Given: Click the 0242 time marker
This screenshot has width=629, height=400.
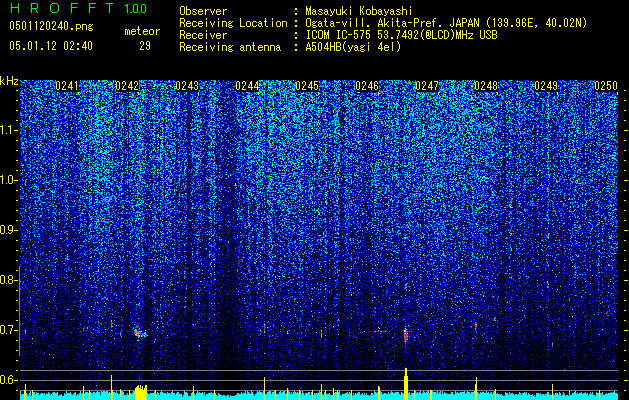Looking at the screenshot, I should pyautogui.click(x=127, y=86).
